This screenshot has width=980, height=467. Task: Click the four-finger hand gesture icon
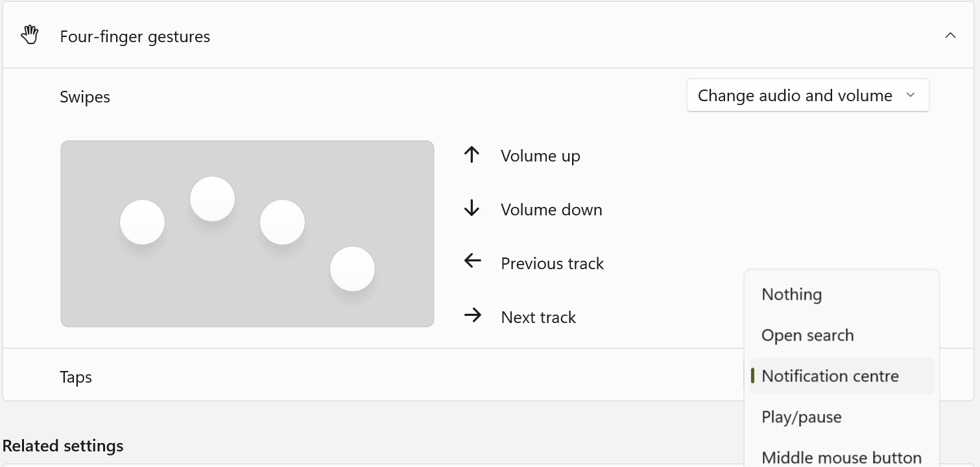click(x=30, y=35)
